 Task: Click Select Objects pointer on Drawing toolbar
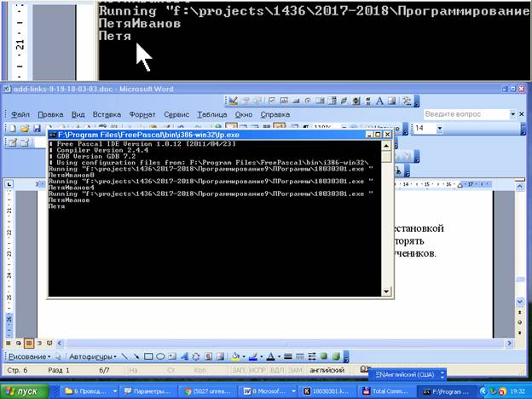(58, 356)
